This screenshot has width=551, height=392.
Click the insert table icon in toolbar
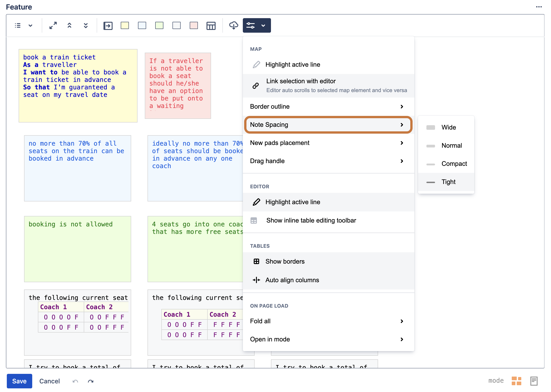click(x=211, y=26)
